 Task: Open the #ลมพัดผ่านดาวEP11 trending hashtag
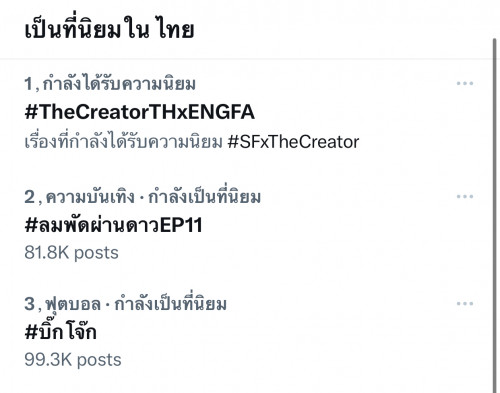pyautogui.click(x=113, y=225)
